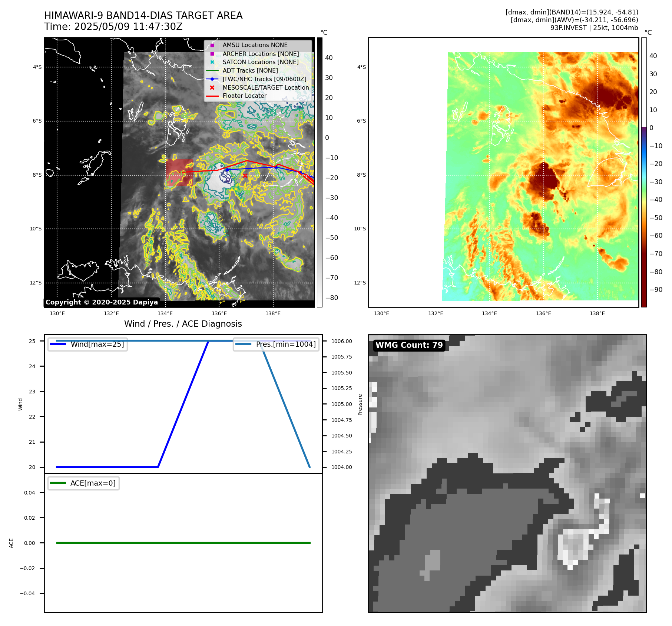Screen dimensions: 672x626
Task: Click the ADT Tracks [NONE] legend text
Action: tap(250, 70)
